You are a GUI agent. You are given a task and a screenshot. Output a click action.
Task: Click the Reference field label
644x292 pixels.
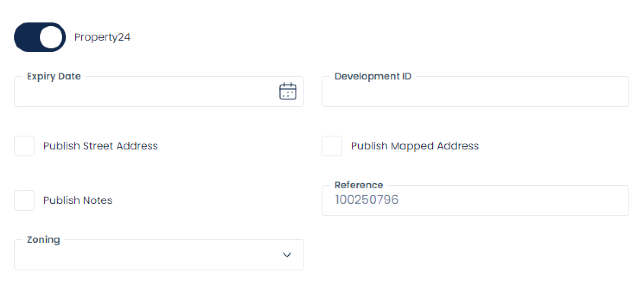click(x=359, y=185)
